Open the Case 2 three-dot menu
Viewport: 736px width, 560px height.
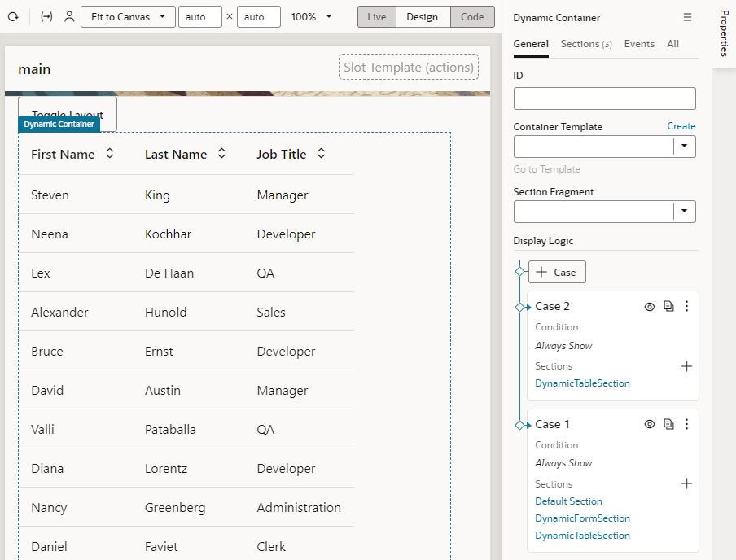pyautogui.click(x=686, y=307)
